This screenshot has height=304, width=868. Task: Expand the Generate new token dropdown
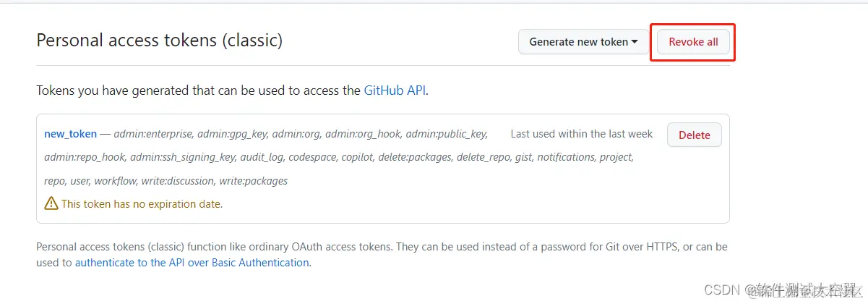click(583, 42)
